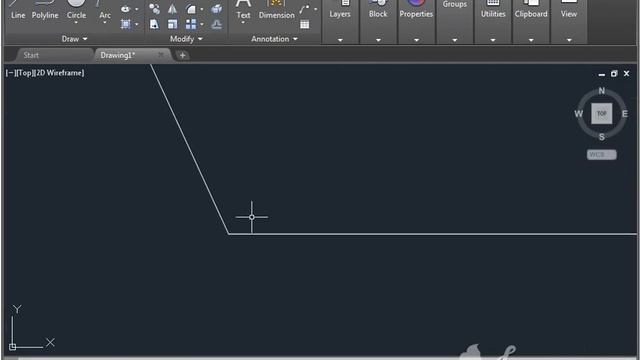640x360 pixels.
Task: Open the [-] viewport controls menu
Action: [10, 73]
